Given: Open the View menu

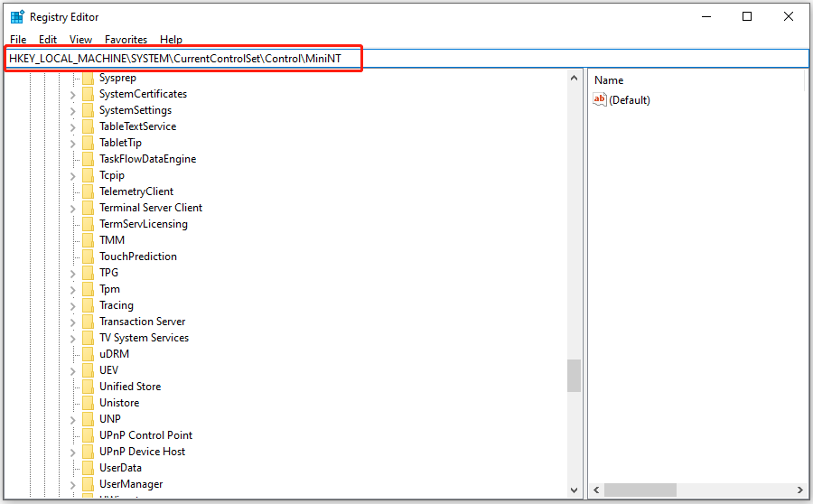Looking at the screenshot, I should pos(81,40).
